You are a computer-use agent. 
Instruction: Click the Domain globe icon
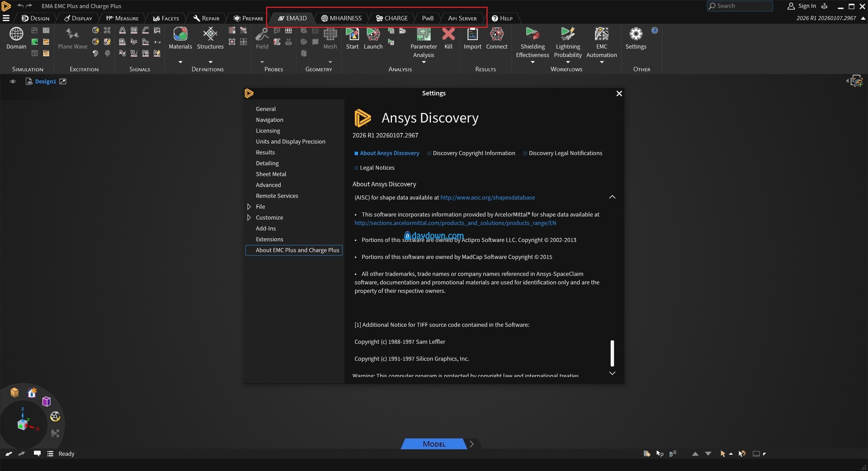coord(16,34)
